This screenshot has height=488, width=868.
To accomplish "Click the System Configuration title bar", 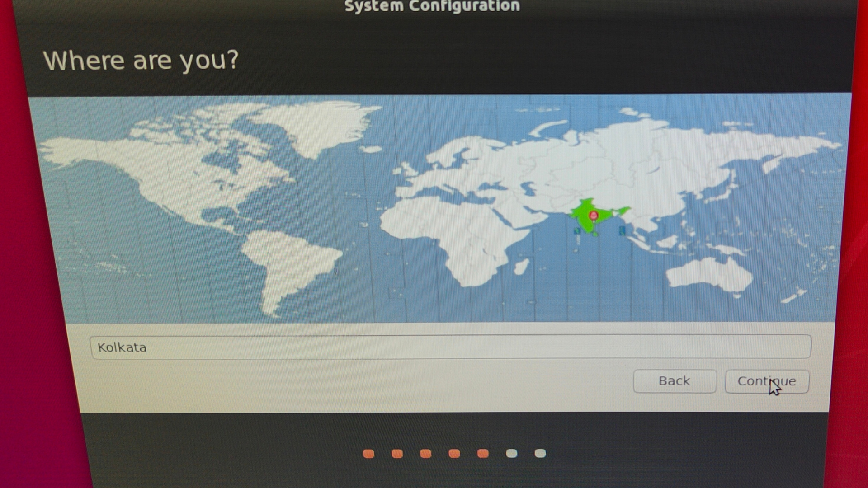I will (432, 6).
